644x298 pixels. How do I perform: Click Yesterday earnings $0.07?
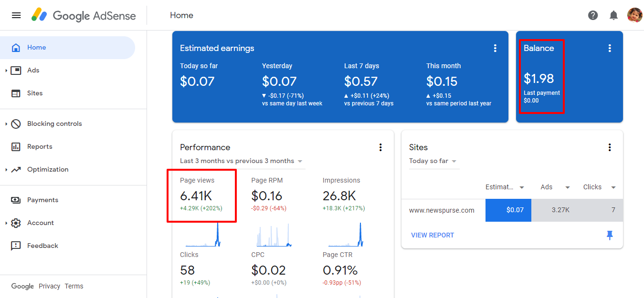[x=279, y=82]
